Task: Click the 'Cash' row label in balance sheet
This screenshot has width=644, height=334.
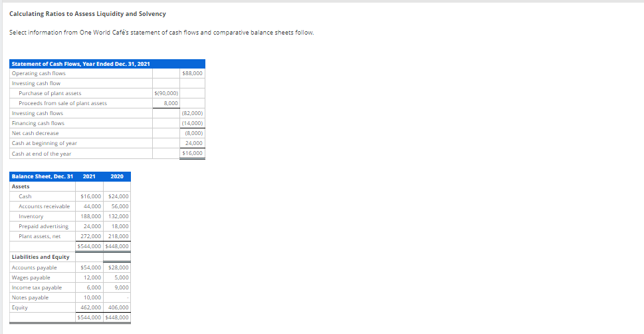Action: (25, 197)
